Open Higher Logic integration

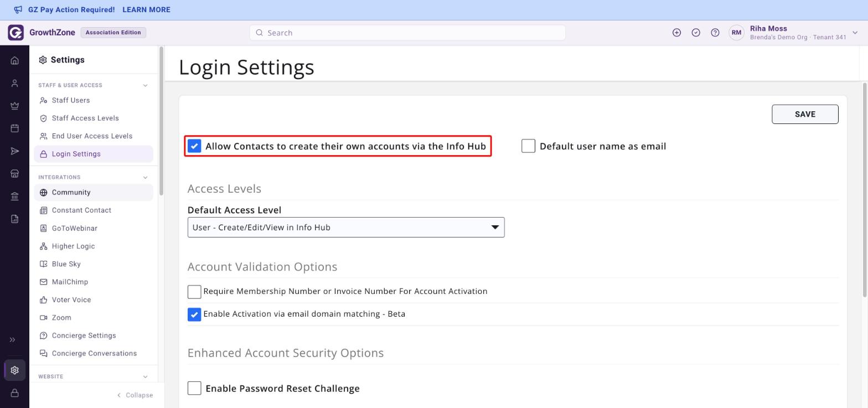pyautogui.click(x=94, y=246)
